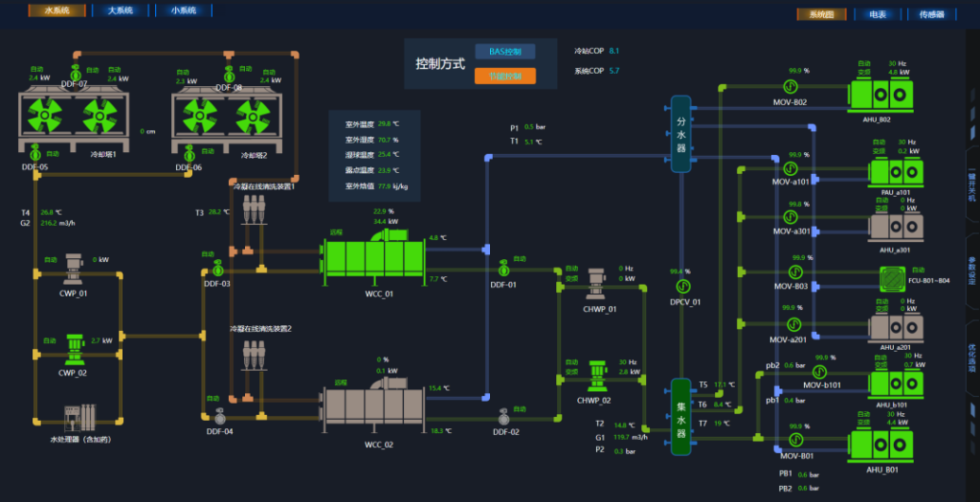Click the idle WCC_02 chiller icon

pos(374,404)
